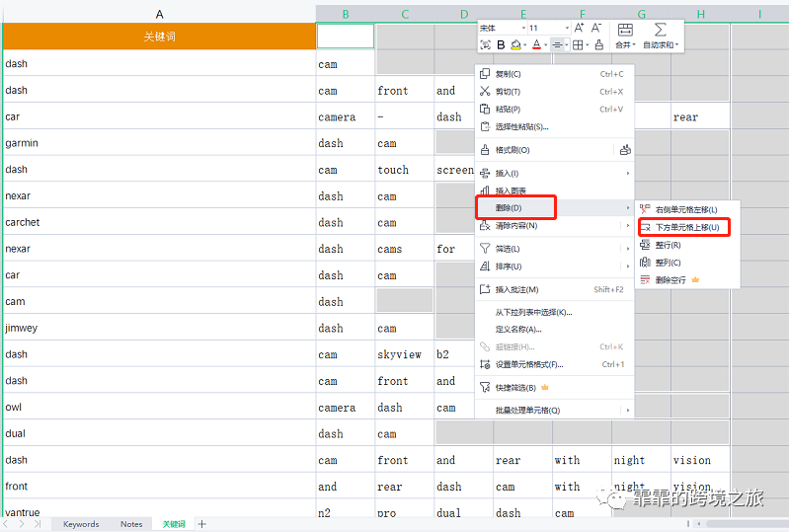Choose 快捷筛选(B) quick filter
Image resolution: width=789 pixels, height=532 pixels.
pos(555,388)
